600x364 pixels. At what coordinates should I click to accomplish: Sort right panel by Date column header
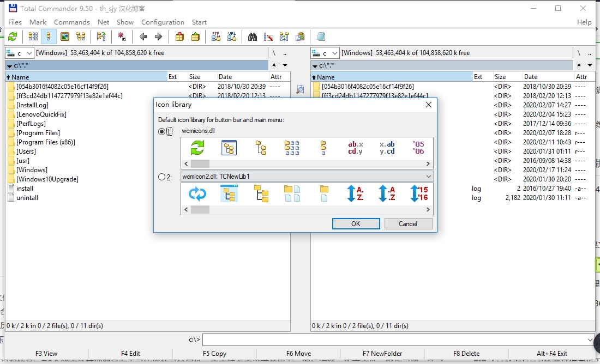point(548,77)
